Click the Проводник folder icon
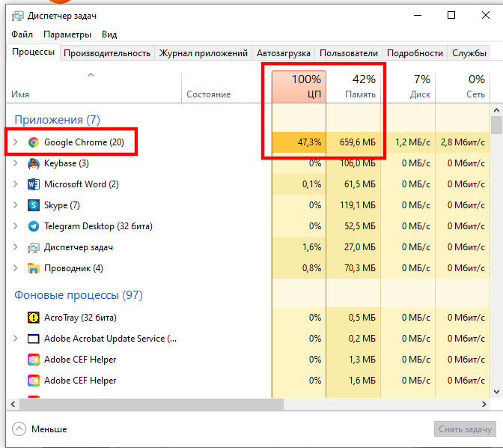This screenshot has width=503, height=448. [x=34, y=268]
